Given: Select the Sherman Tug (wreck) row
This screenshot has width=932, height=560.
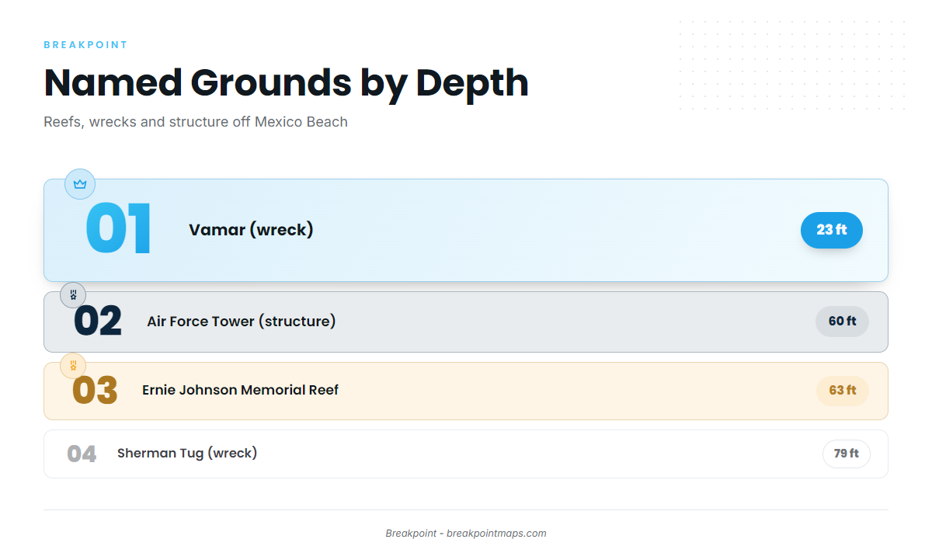Looking at the screenshot, I should coord(466,454).
